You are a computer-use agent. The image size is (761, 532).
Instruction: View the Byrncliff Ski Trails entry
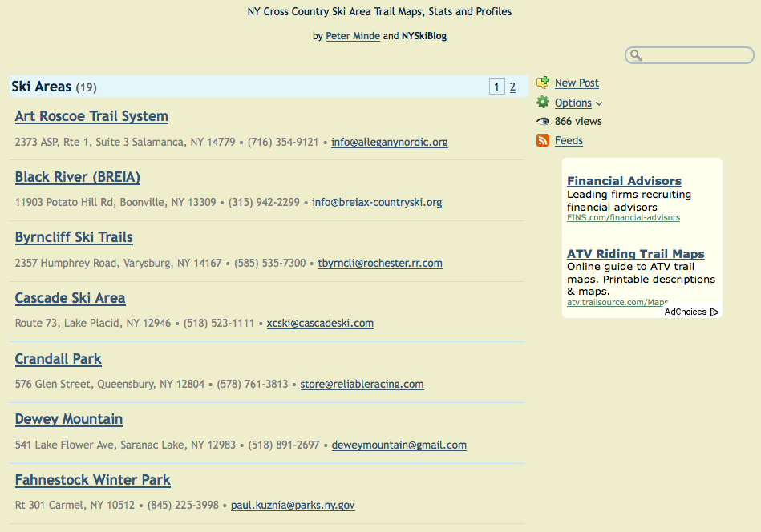tap(74, 237)
